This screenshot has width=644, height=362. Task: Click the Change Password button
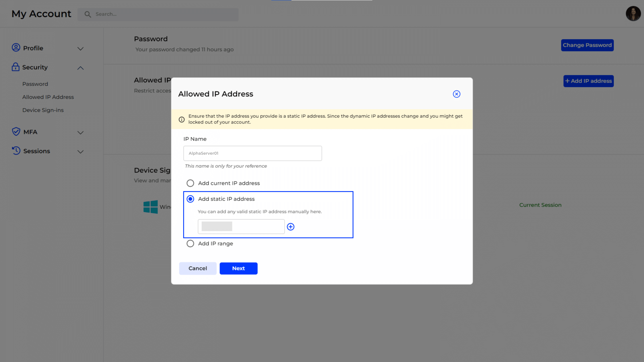click(x=587, y=45)
